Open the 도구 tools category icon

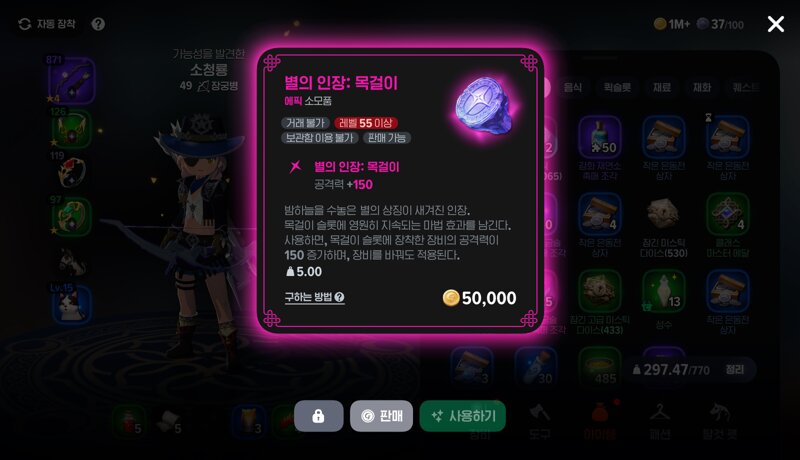(x=539, y=421)
